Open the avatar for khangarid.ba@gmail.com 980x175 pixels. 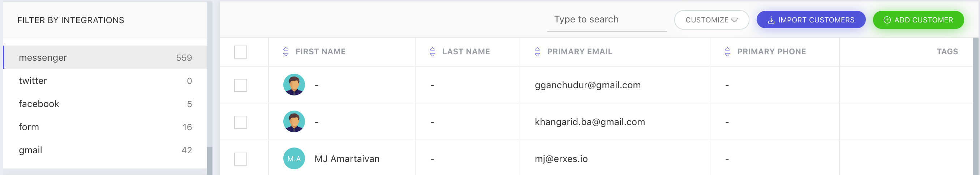click(x=294, y=122)
